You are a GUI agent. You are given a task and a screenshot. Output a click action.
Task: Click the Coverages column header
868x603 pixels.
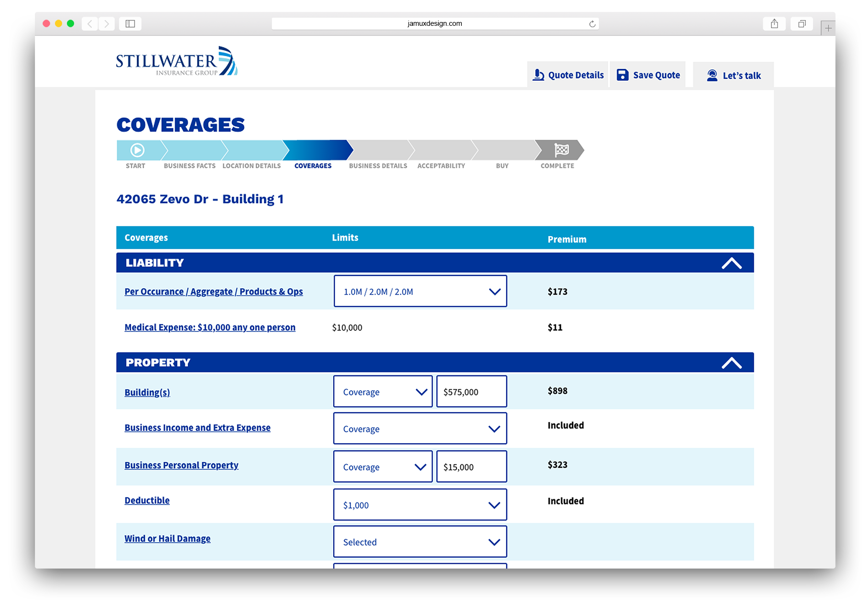[146, 238]
